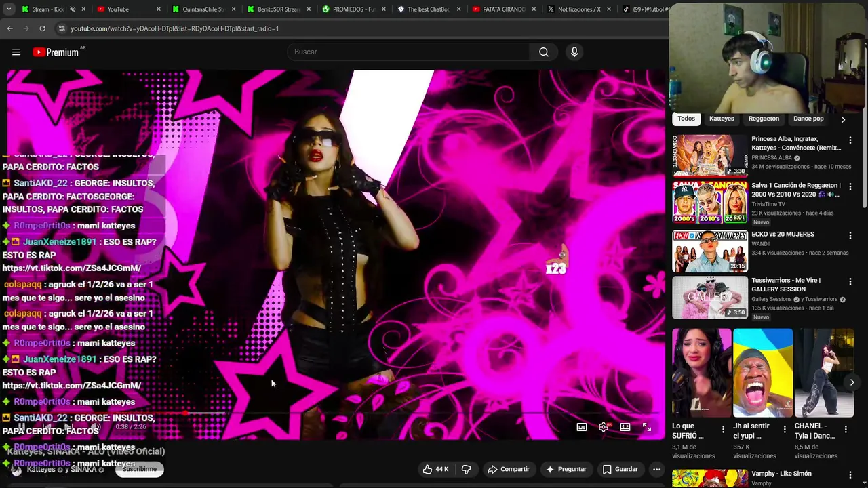Open Vamphy - Like Simón video title
This screenshot has height=488, width=868.
click(781, 474)
